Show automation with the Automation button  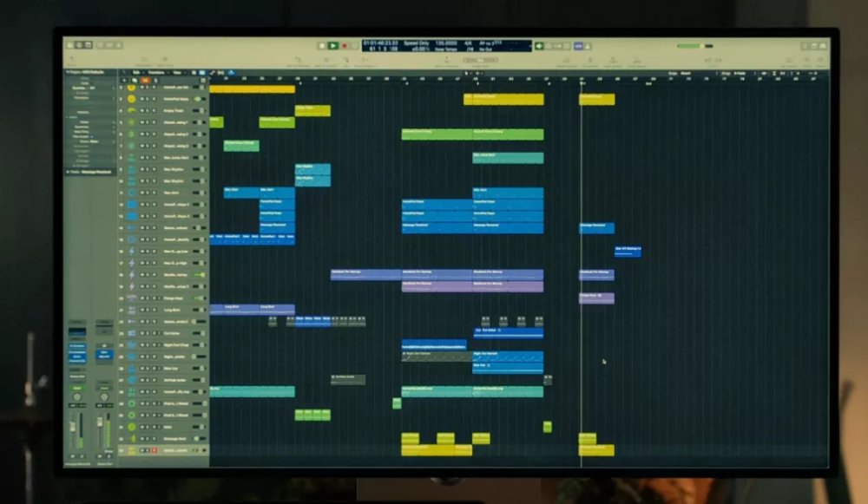(213, 73)
